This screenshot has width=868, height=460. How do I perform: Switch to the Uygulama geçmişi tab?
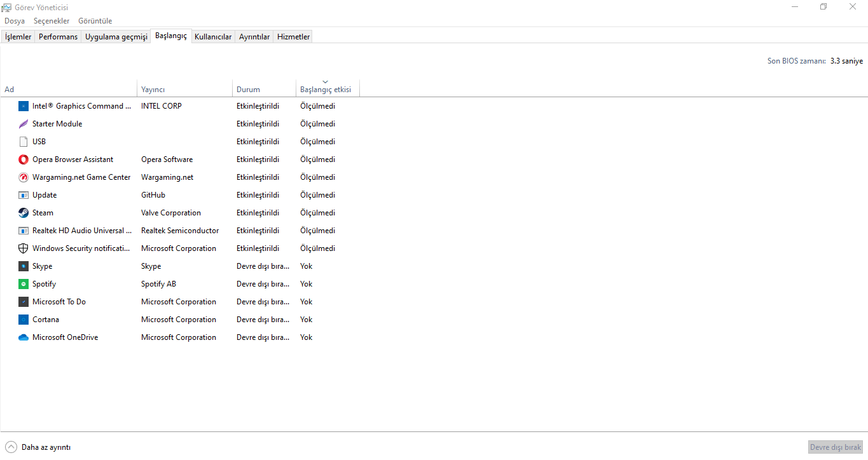point(116,37)
